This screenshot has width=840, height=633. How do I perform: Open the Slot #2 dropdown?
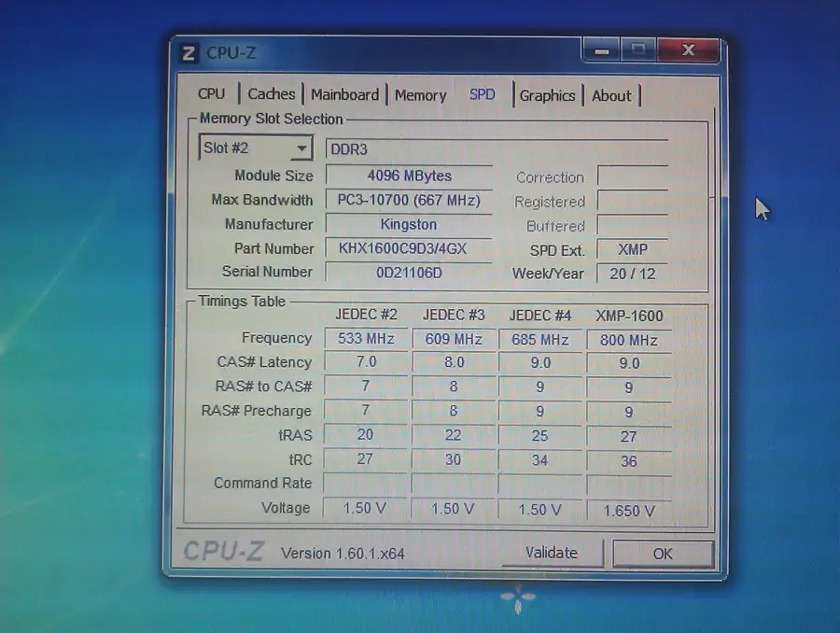[x=256, y=148]
